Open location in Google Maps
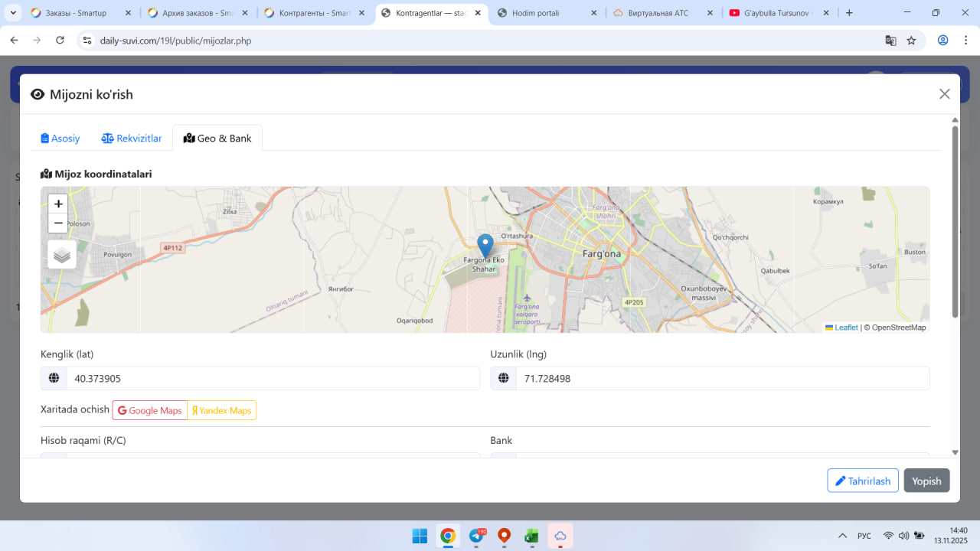This screenshot has width=980, height=551. pyautogui.click(x=150, y=411)
